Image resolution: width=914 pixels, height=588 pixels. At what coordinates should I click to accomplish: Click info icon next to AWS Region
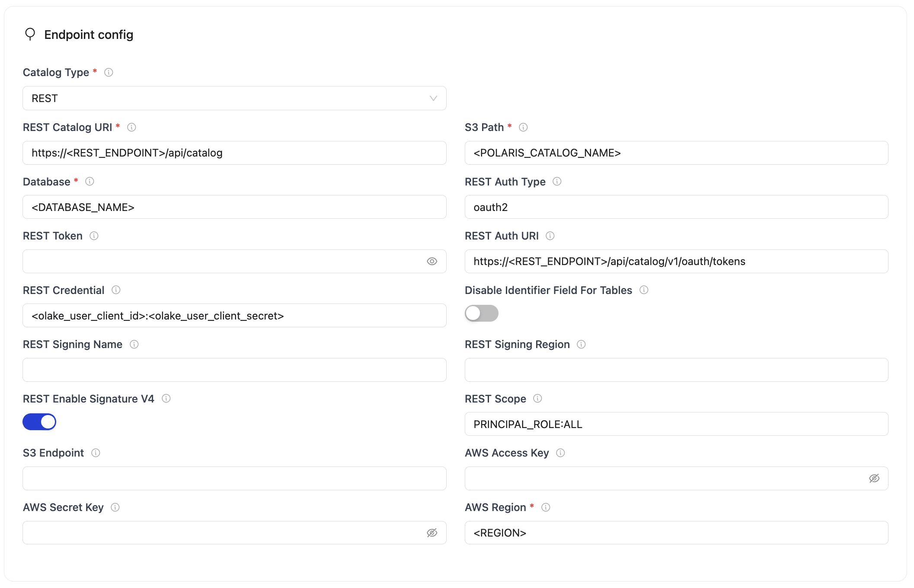coord(546,508)
